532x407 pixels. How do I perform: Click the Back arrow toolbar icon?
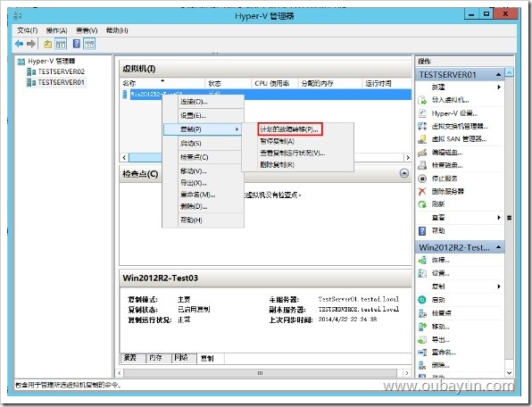pos(19,44)
